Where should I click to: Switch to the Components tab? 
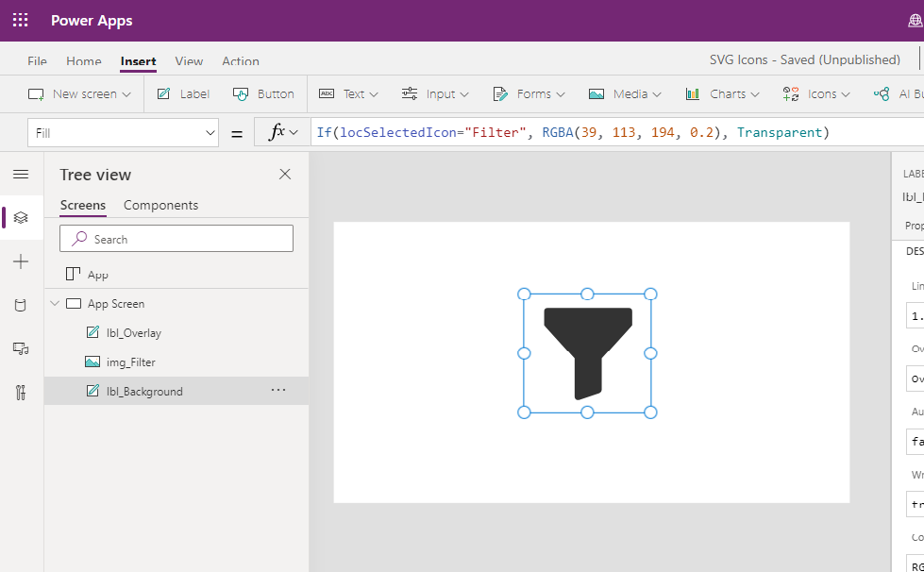click(x=160, y=205)
